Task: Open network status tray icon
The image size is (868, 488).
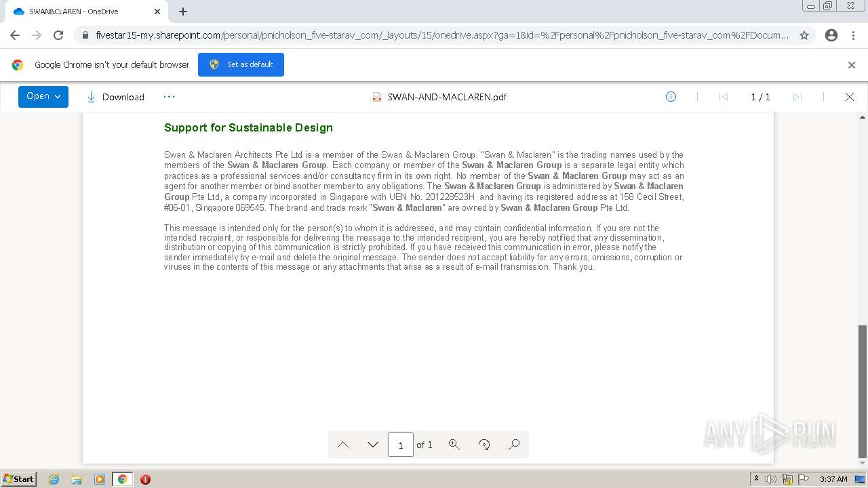Action: coord(787,479)
